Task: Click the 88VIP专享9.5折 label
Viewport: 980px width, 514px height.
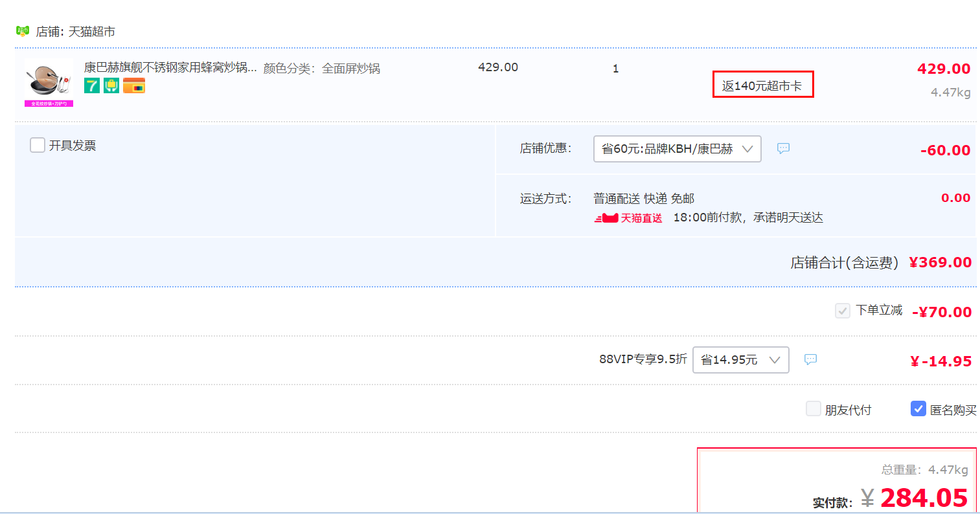Action: pyautogui.click(x=643, y=359)
